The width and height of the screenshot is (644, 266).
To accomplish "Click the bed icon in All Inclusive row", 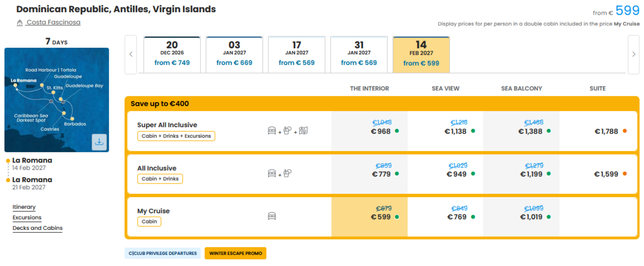I will point(272,173).
